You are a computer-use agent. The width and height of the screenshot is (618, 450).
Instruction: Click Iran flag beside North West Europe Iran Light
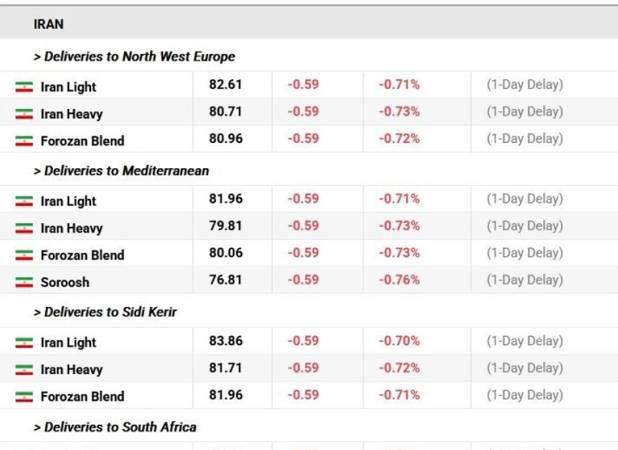click(x=24, y=87)
